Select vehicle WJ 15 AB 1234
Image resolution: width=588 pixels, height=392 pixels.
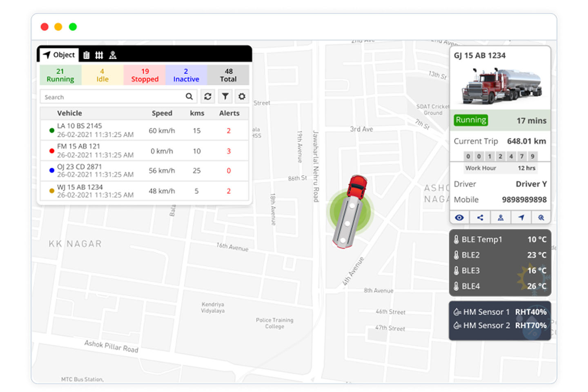click(x=145, y=191)
